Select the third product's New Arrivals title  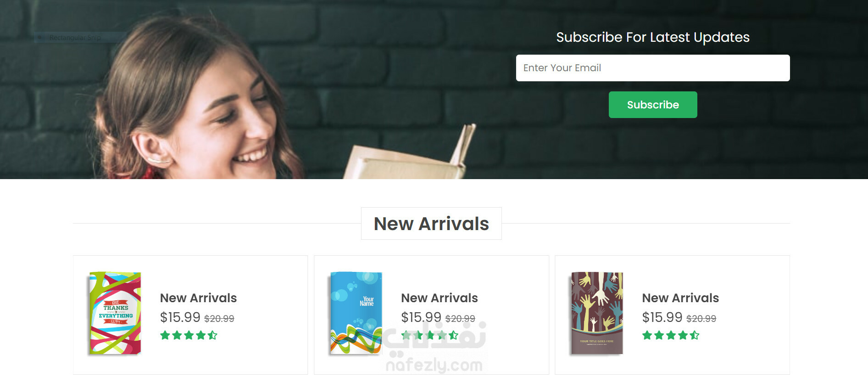pyautogui.click(x=680, y=298)
